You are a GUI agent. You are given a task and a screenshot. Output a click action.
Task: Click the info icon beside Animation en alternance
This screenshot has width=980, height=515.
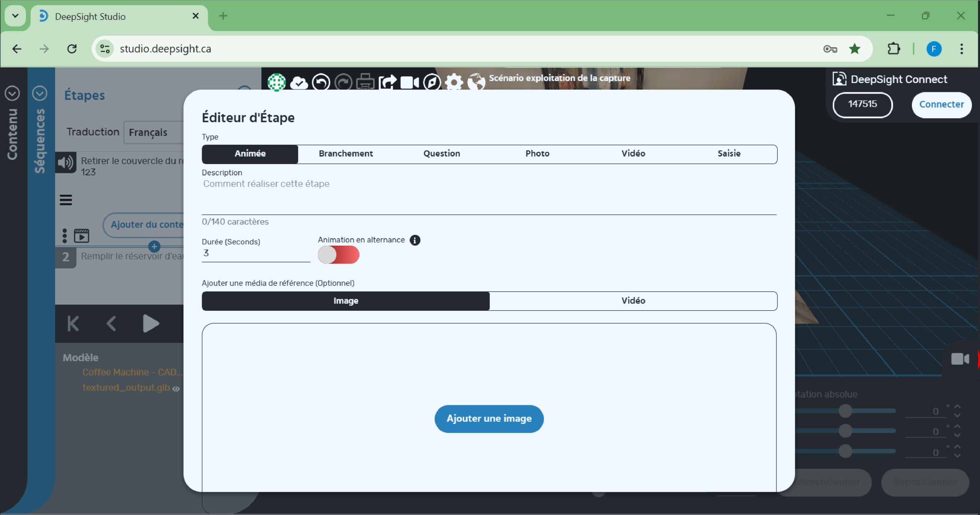point(415,240)
